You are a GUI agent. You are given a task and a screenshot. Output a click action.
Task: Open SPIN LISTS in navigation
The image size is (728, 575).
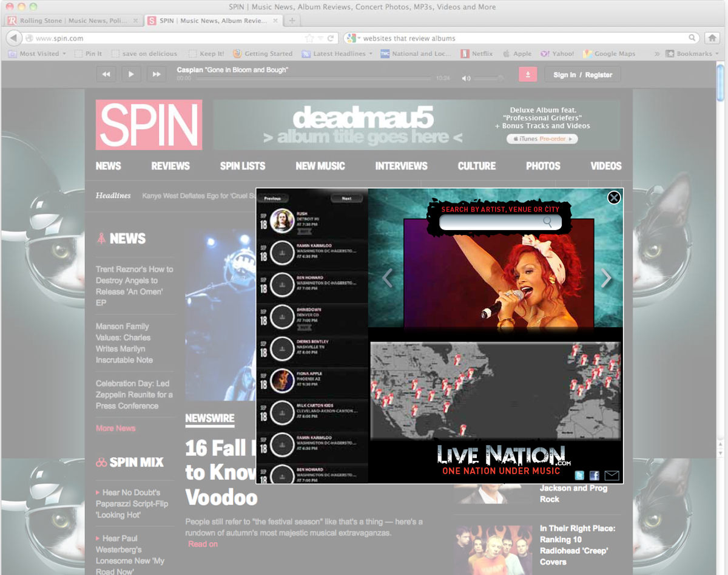coord(243,166)
